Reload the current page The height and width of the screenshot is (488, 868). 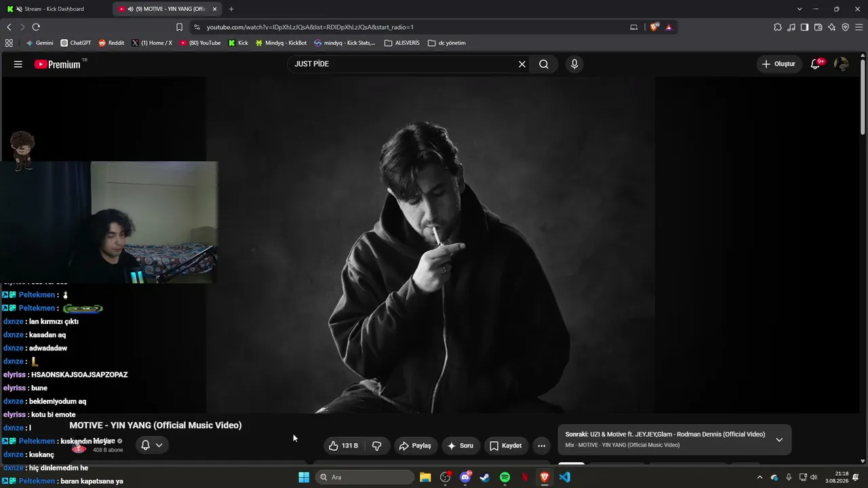click(36, 27)
